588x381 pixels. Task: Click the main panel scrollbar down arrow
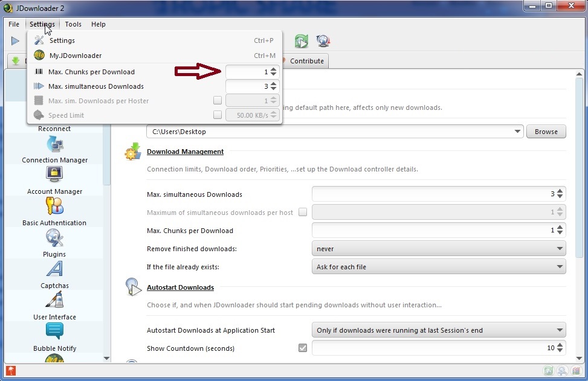pos(580,358)
